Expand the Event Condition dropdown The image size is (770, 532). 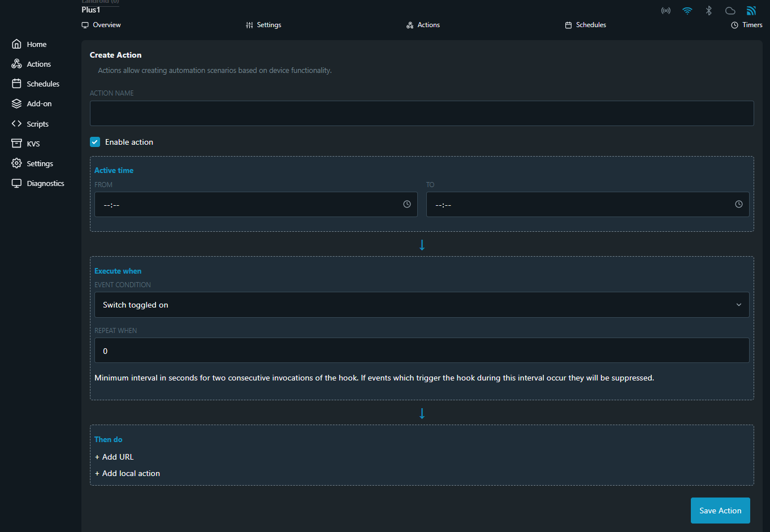click(421, 305)
